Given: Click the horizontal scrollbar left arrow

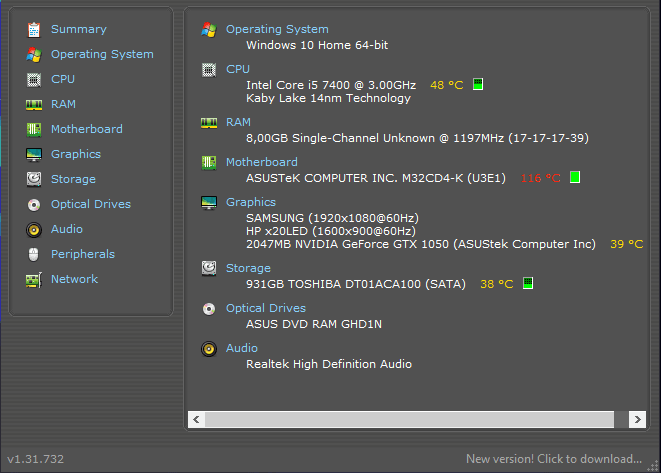Looking at the screenshot, I should [x=196, y=419].
